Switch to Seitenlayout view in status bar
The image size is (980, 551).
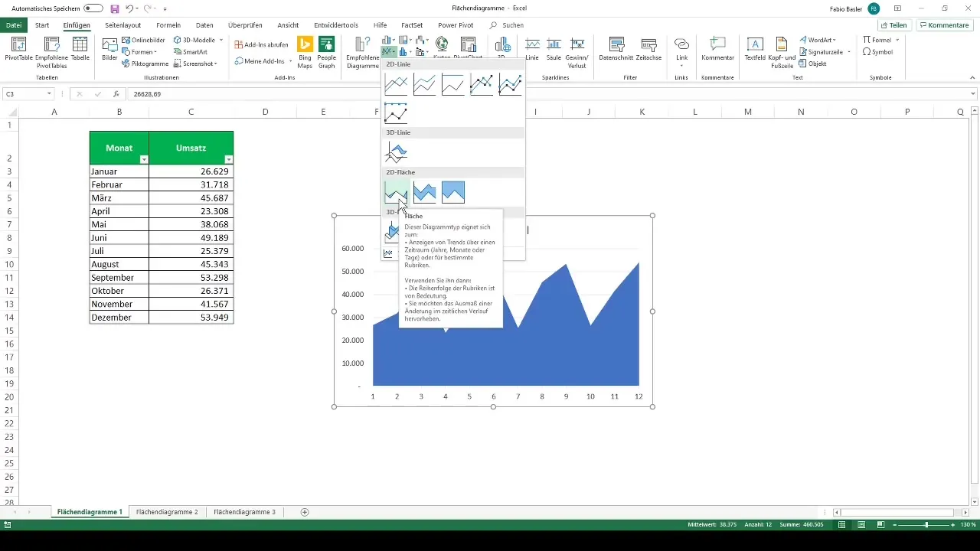[x=861, y=525]
